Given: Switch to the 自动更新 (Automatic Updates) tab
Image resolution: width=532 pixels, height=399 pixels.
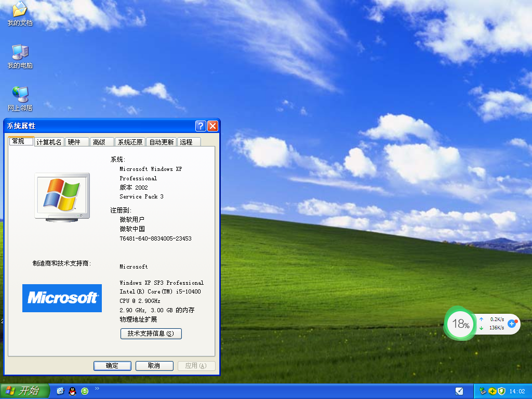Looking at the screenshot, I should [x=161, y=141].
